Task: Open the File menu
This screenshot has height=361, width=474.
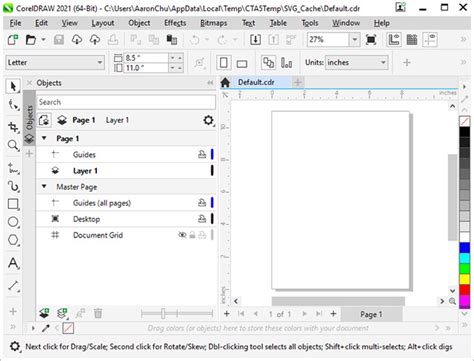Action: (x=15, y=23)
